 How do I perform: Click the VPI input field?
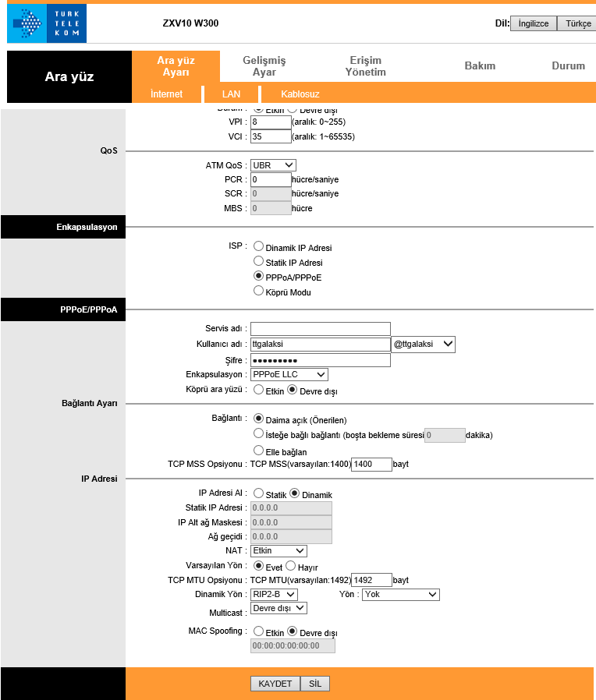[x=271, y=122]
